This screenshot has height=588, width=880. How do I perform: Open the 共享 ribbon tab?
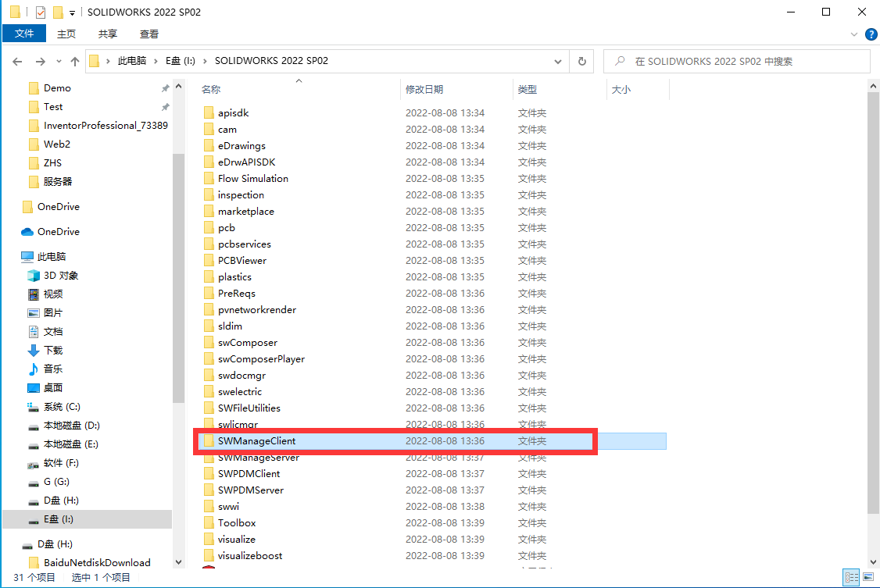pos(108,34)
